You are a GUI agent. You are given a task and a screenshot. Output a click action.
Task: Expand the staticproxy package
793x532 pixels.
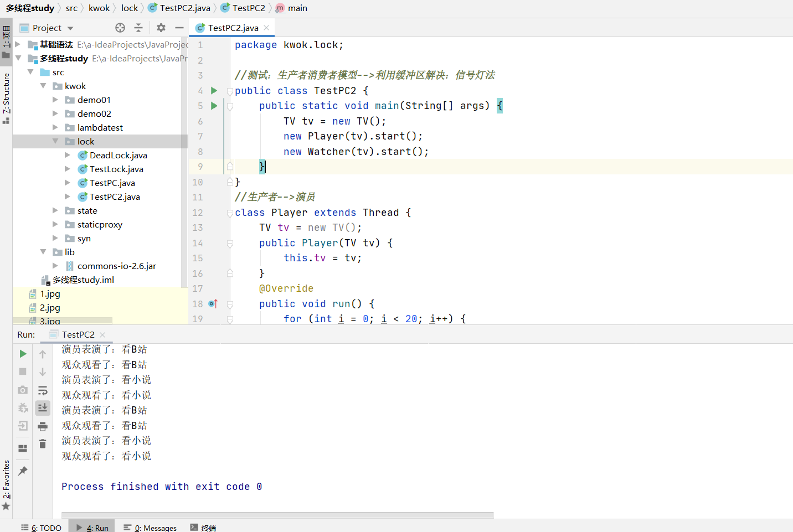pos(55,224)
